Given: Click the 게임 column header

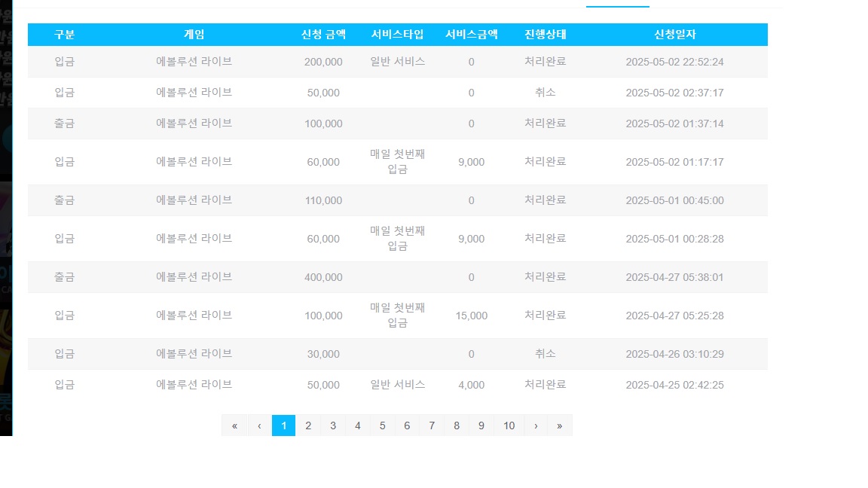Looking at the screenshot, I should (194, 35).
